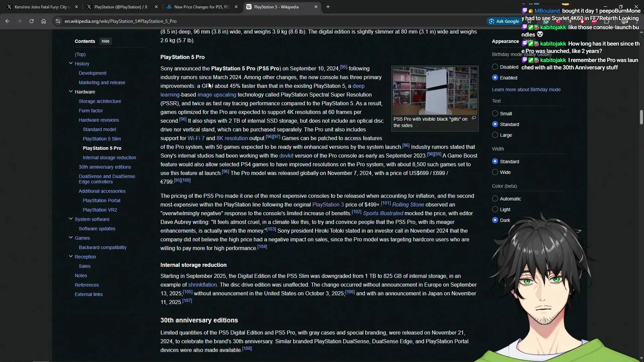Image resolution: width=644 pixels, height=362 pixels.
Task: Open the PlayStation 3 link
Action: (328, 205)
